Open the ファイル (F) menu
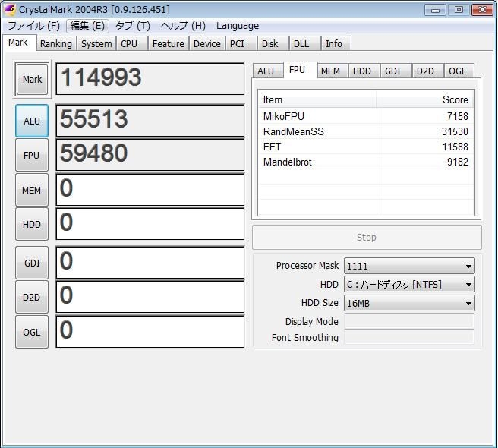Image resolution: width=498 pixels, height=448 pixels. tap(33, 26)
